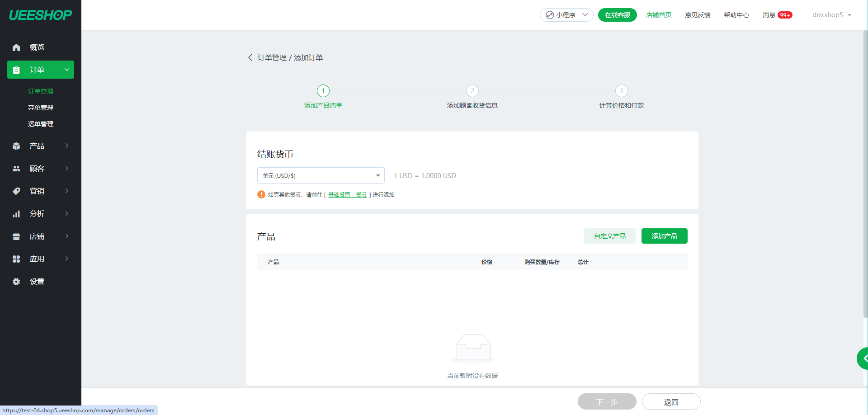Click the back arrow beside 订单管理 breadcrumb
Image resolution: width=868 pixels, height=415 pixels.
pos(250,57)
